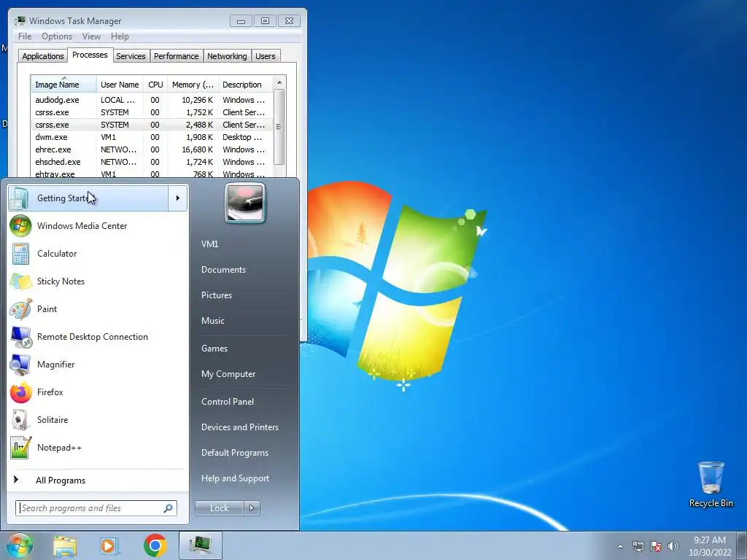
Task: Sort by Image Name column header
Action: tap(64, 85)
